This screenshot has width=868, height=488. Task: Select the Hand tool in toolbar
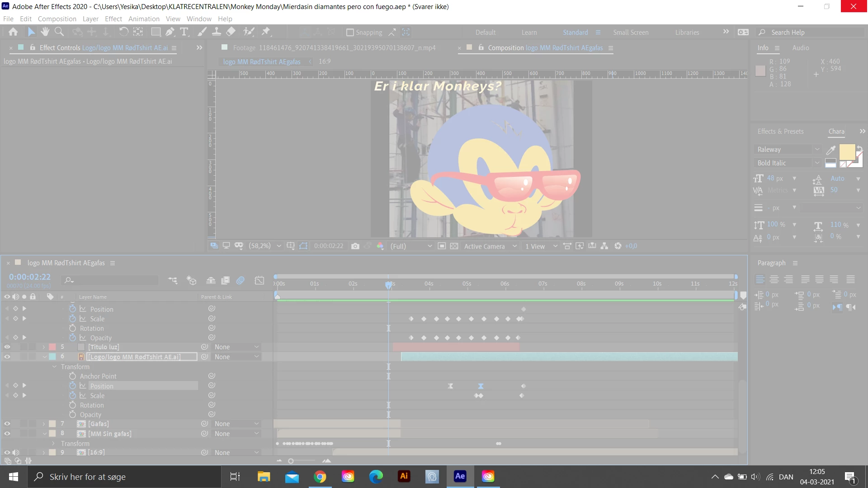45,32
